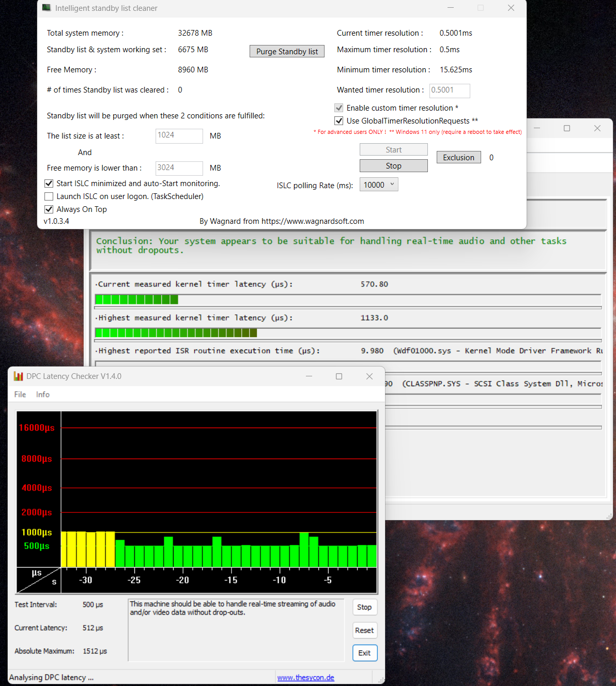Viewport: 616px width, 686px height.
Task: Click the Total system memory value 32678 MB
Action: coord(195,33)
